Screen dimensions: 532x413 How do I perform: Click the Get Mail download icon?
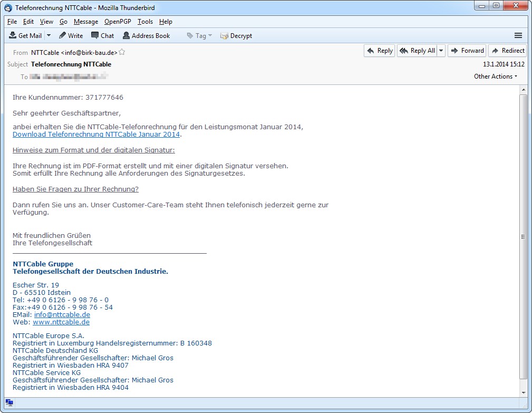[x=13, y=35]
